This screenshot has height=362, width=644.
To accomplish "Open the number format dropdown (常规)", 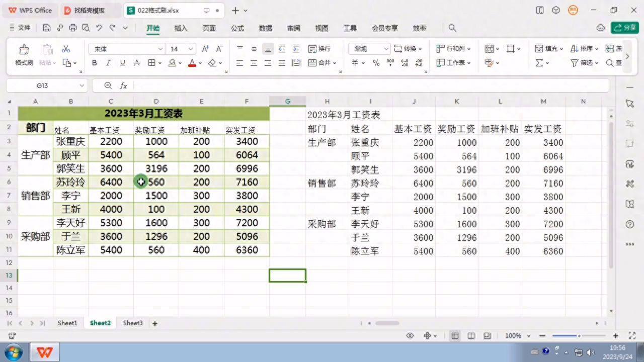I will (386, 49).
